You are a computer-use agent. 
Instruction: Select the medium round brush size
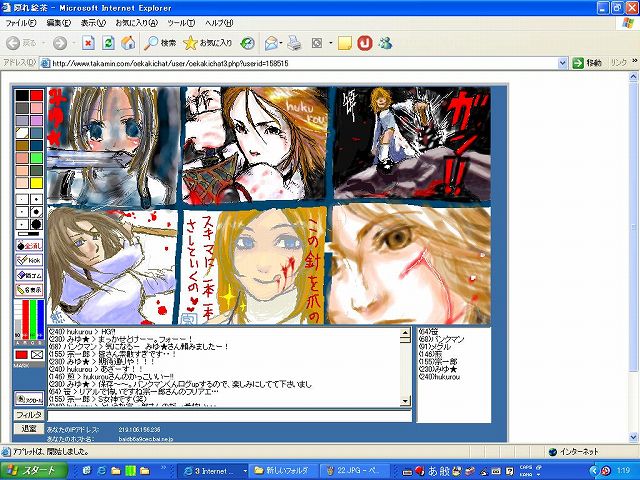tap(36, 212)
